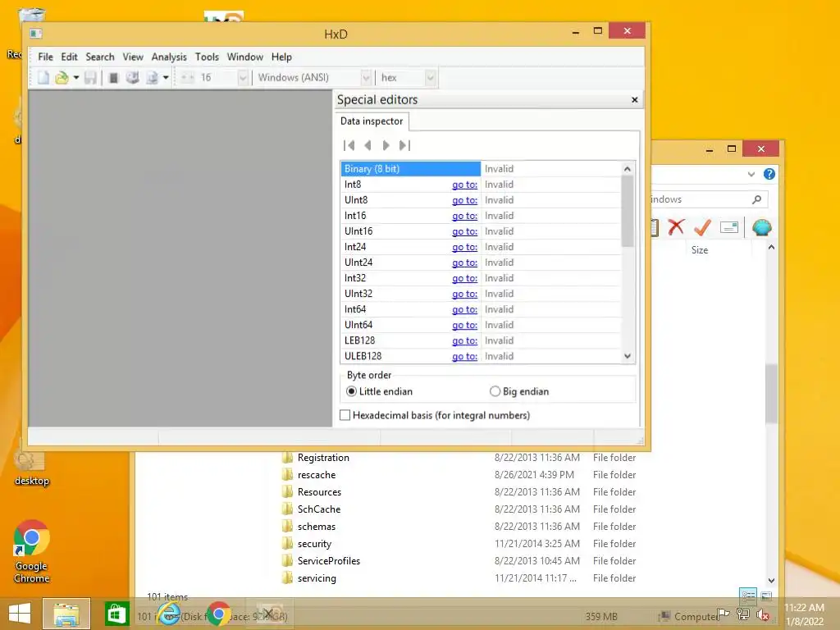840x630 pixels.
Task: Open the Windows (ANSI) charset dropdown
Action: click(x=365, y=78)
